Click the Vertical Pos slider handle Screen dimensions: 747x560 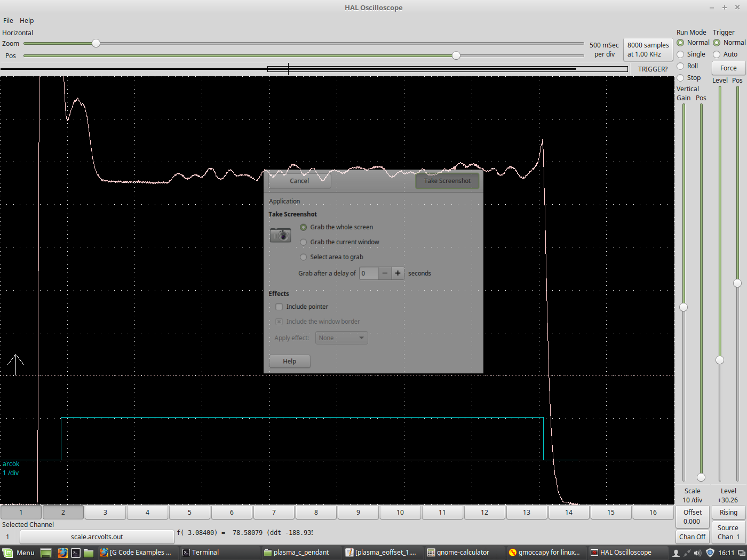point(701,477)
